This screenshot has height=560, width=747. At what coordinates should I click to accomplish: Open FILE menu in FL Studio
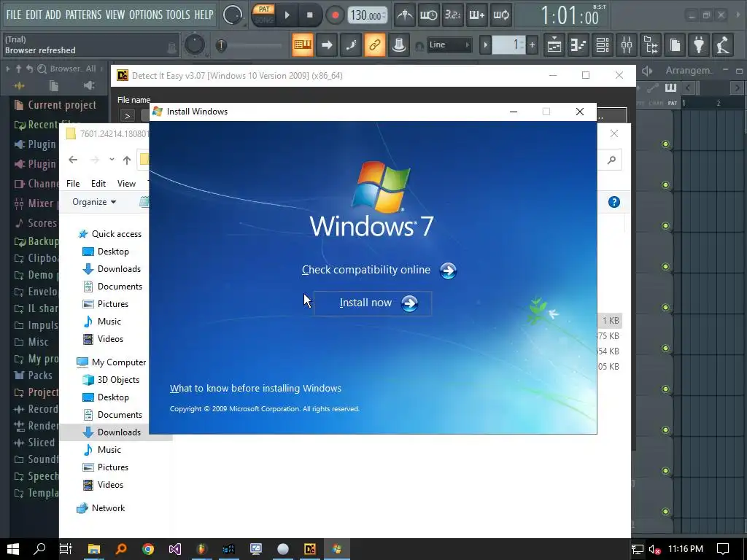pos(14,15)
